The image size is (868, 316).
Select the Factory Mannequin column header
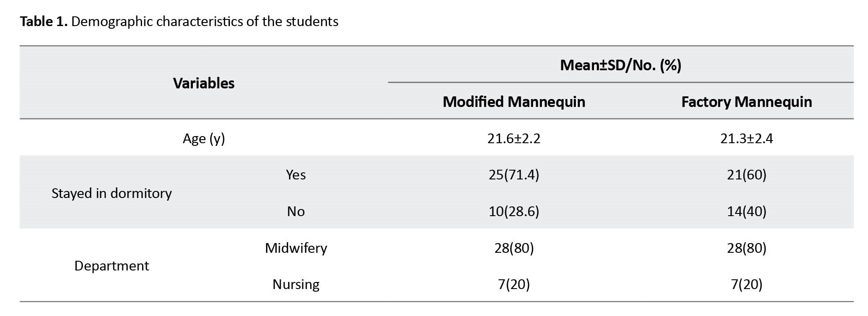(746, 102)
